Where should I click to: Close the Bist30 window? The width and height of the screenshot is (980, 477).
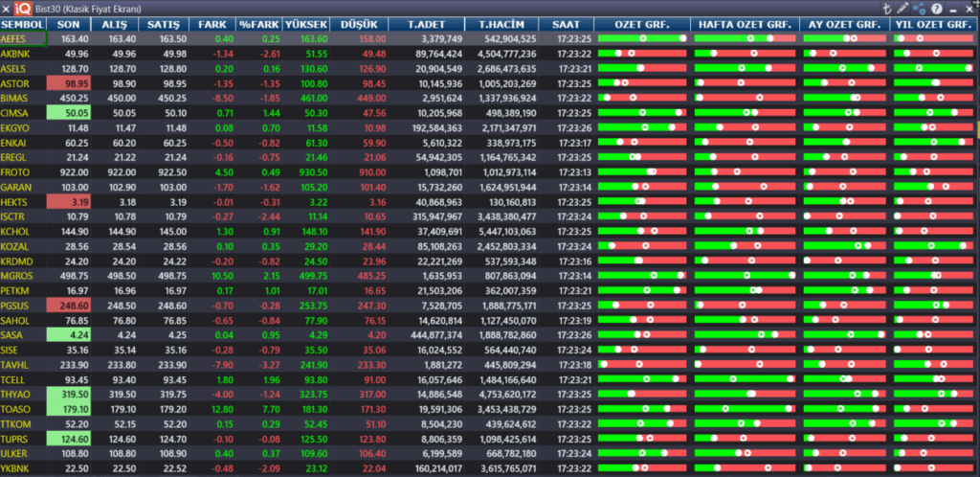tap(970, 9)
